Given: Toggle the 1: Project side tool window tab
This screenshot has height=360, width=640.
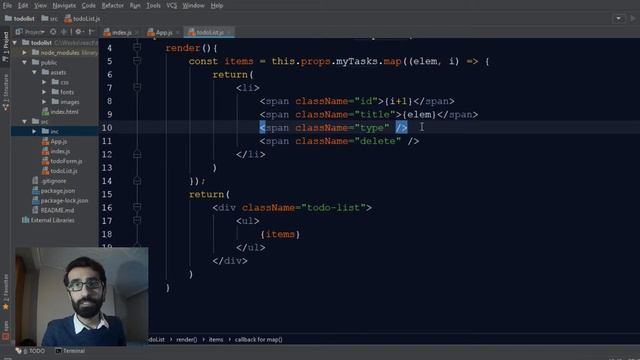Looking at the screenshot, I should point(6,46).
